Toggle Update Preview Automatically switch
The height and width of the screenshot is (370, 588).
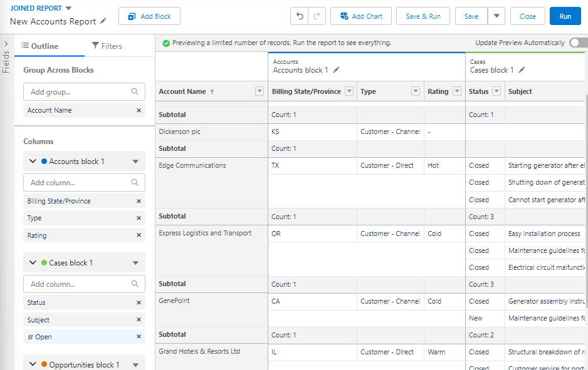click(x=577, y=43)
